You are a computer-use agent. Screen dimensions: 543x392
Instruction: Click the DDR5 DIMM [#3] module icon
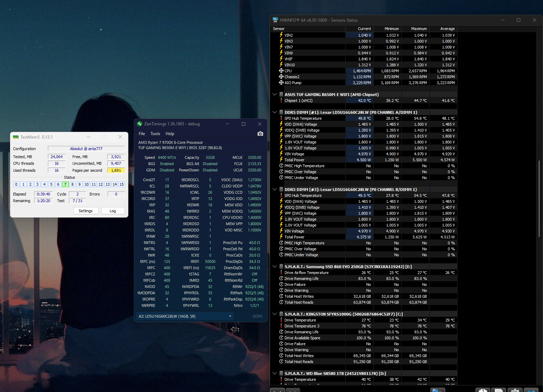coord(281,189)
